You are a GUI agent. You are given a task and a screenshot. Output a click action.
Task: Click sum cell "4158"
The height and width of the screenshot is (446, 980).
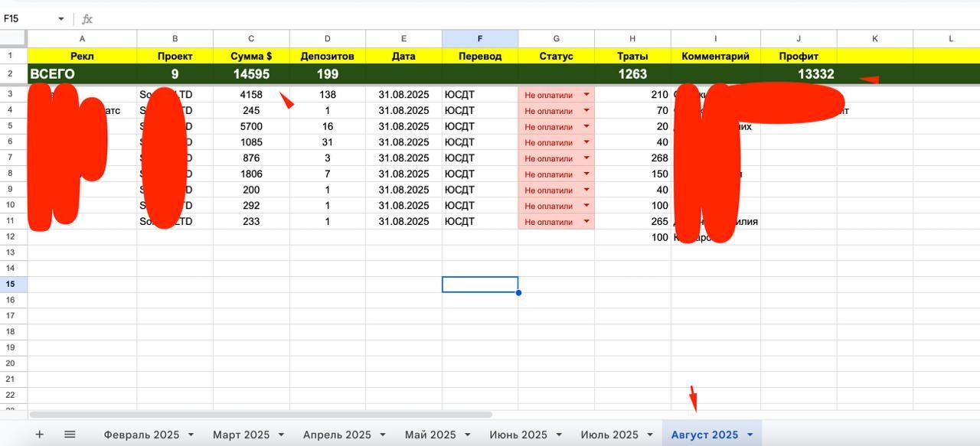(251, 95)
